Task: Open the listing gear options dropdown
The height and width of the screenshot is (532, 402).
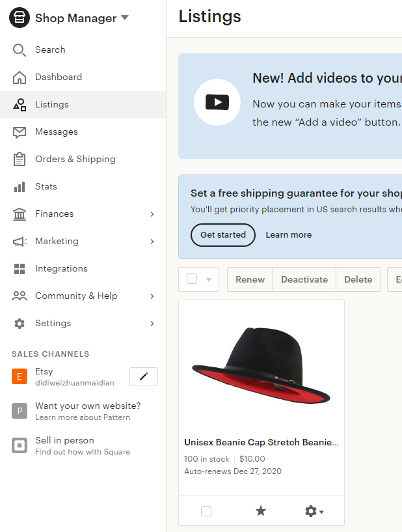Action: click(314, 511)
